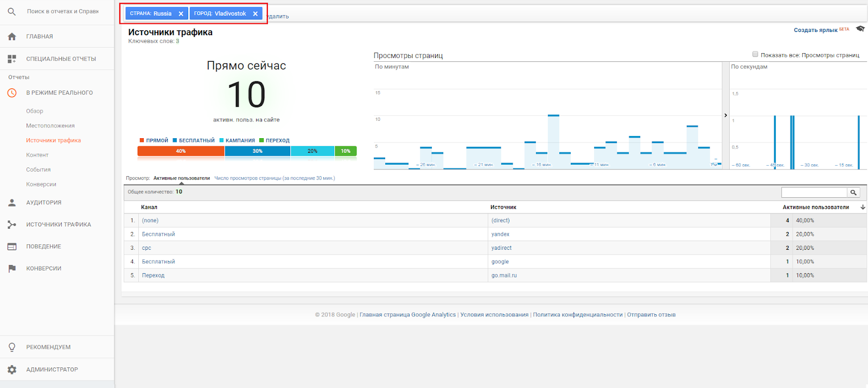The image size is (868, 388).
Task: Click the (direct) source link
Action: click(x=501, y=221)
